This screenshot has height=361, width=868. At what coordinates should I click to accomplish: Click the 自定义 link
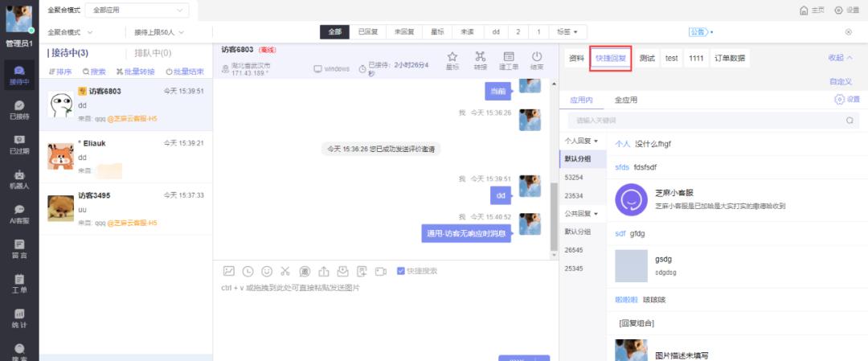(x=841, y=82)
